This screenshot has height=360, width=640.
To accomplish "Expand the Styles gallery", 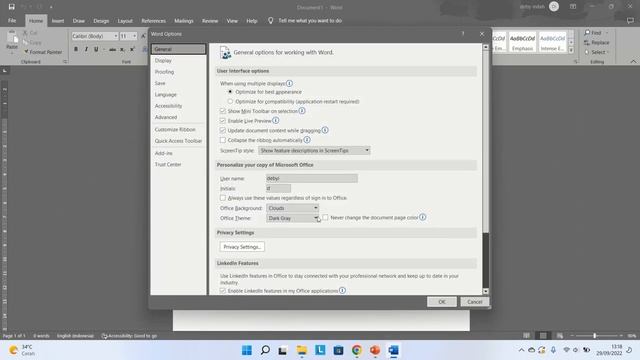I will pyautogui.click(x=571, y=51).
